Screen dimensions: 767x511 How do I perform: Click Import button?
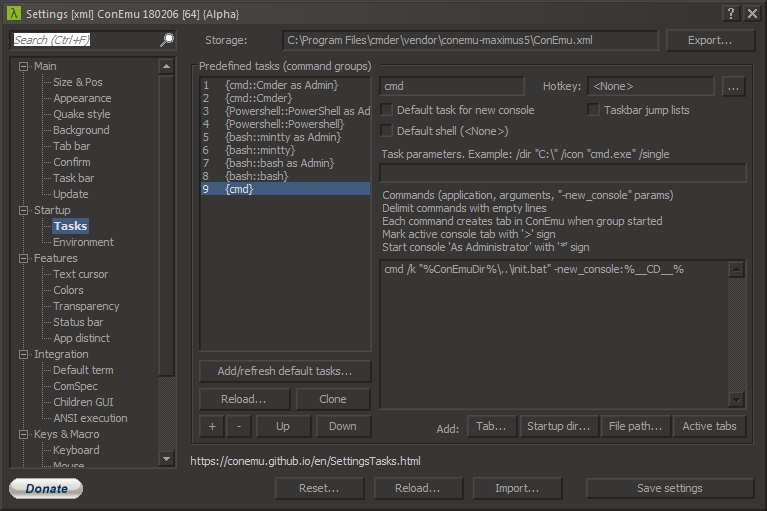[x=517, y=488]
